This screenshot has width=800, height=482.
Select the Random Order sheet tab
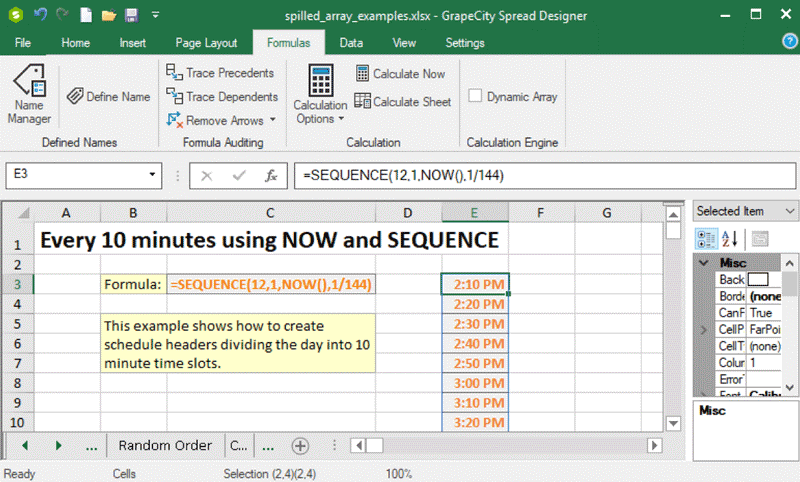(x=165, y=445)
